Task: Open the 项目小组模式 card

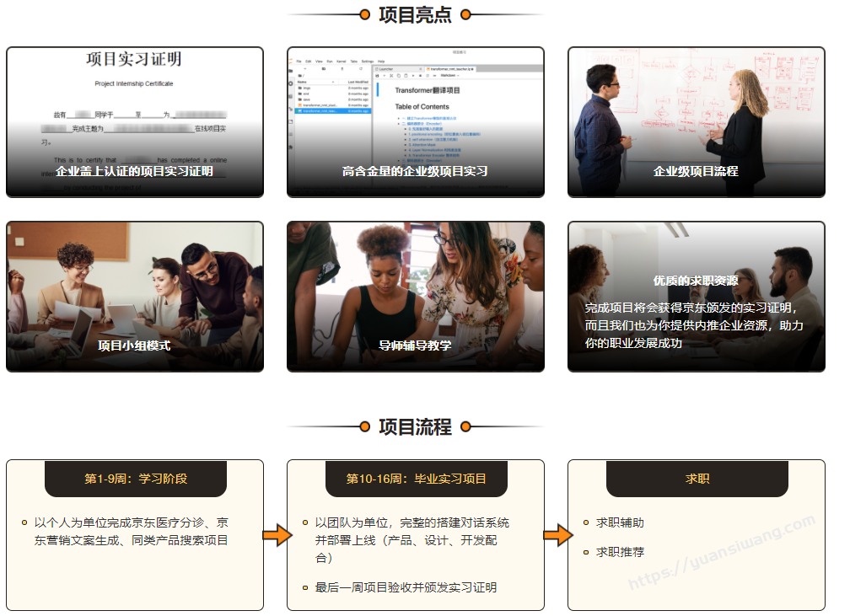Action: tap(135, 297)
